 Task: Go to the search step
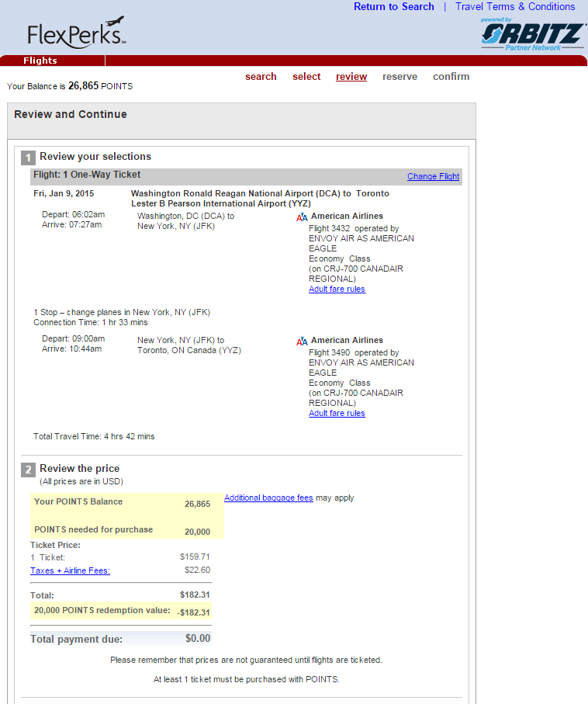(x=261, y=77)
